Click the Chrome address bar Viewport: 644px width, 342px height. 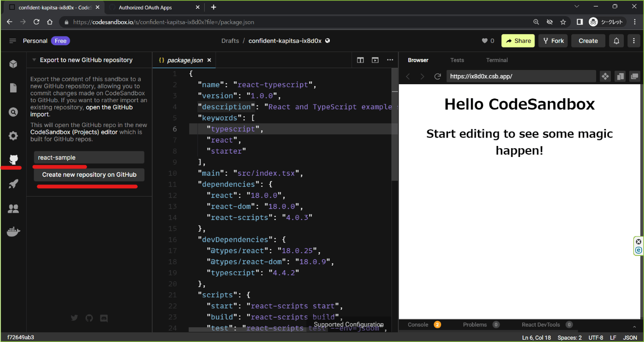coord(294,22)
